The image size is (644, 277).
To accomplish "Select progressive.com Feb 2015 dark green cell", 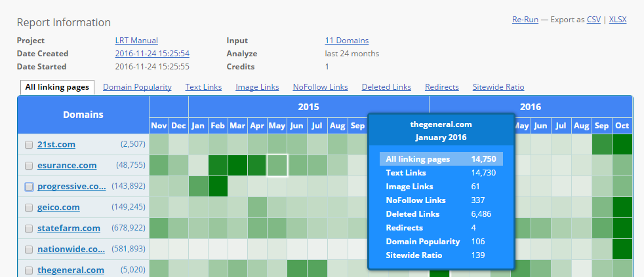I will (218, 187).
